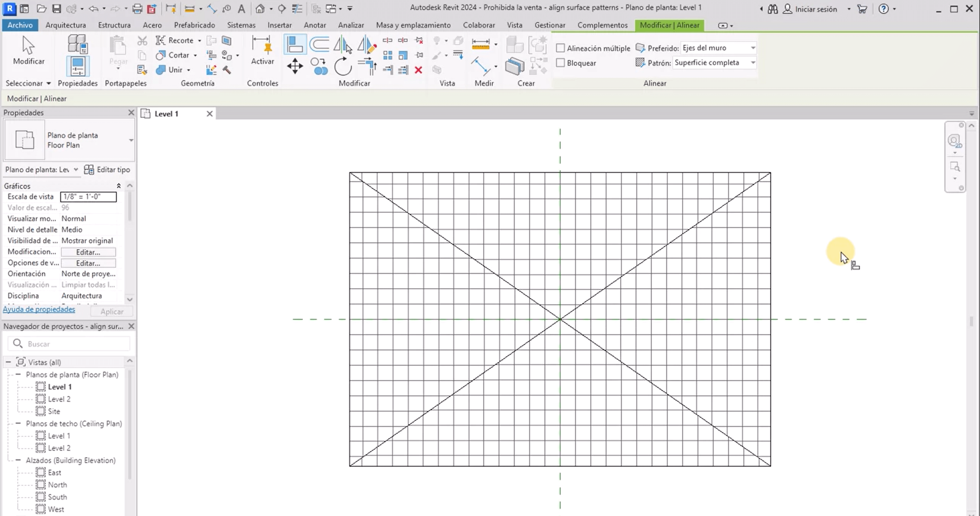Click the Save icon in quick access toolbar
Viewport: 980px width, 516px height.
coord(56,8)
